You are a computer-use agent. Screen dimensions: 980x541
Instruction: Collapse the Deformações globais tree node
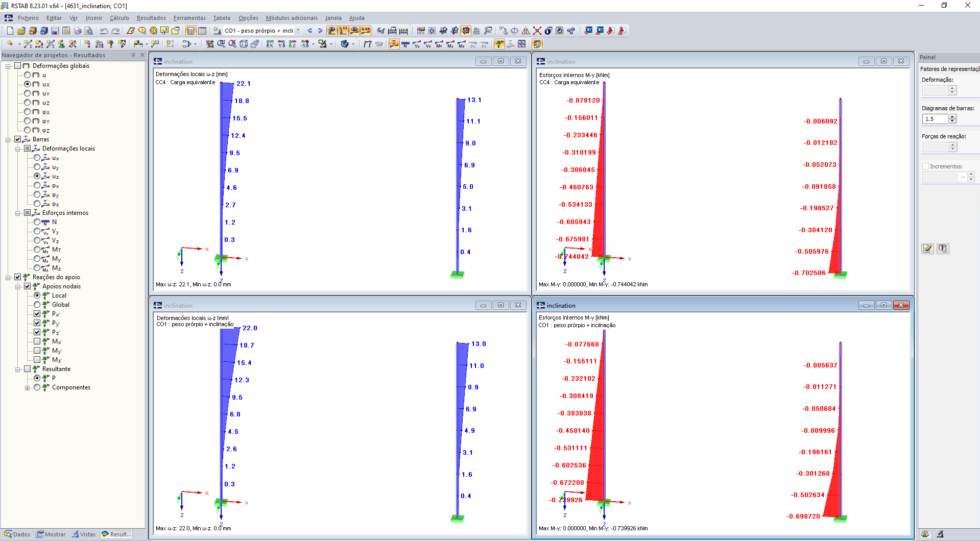tap(8, 66)
